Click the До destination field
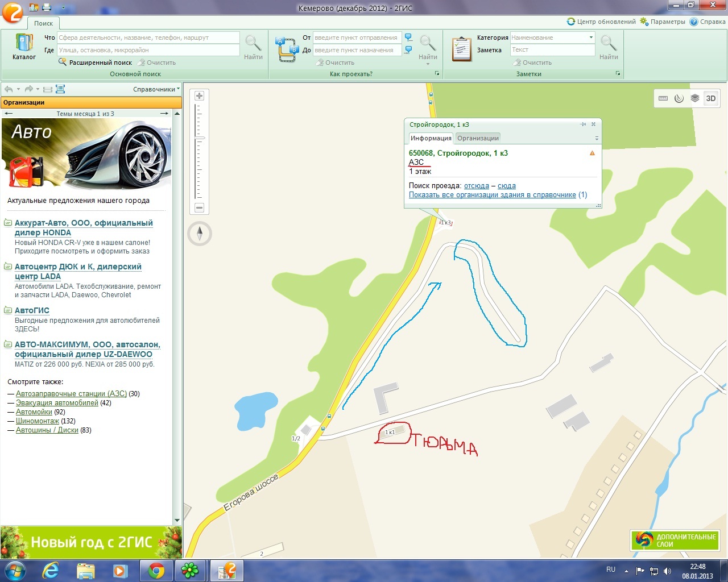728x582 pixels. click(x=357, y=50)
